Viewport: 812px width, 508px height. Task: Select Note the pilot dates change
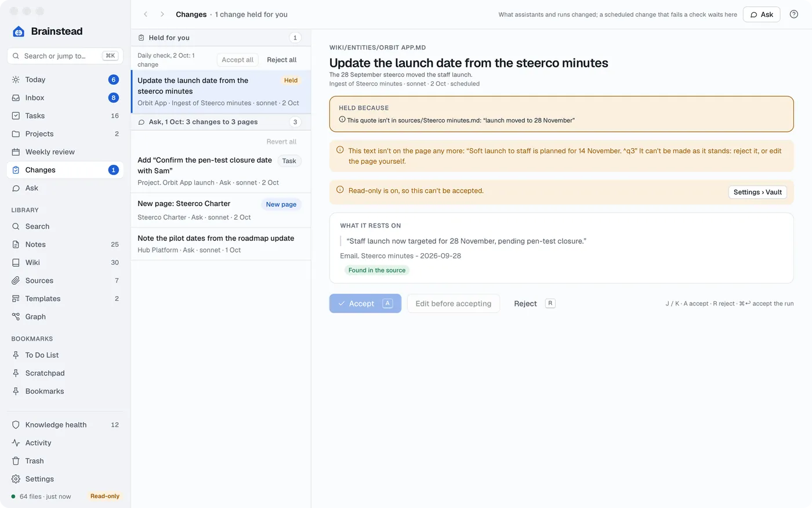(221, 244)
